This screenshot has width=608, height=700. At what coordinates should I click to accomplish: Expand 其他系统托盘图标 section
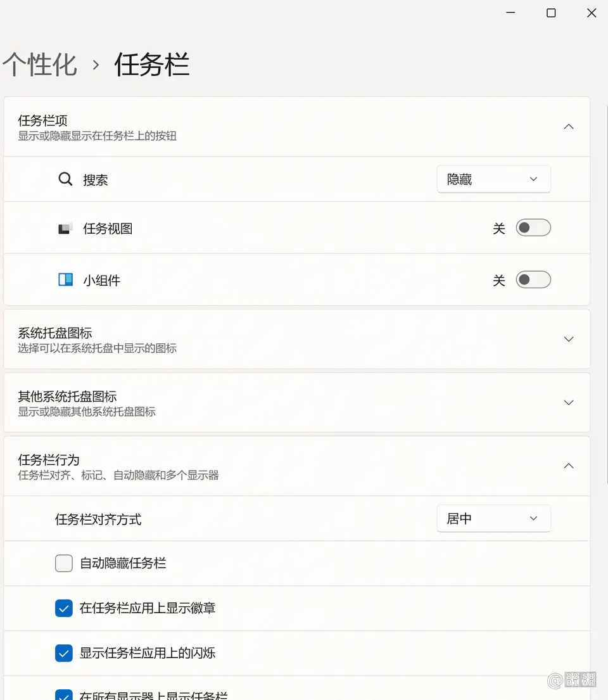568,403
